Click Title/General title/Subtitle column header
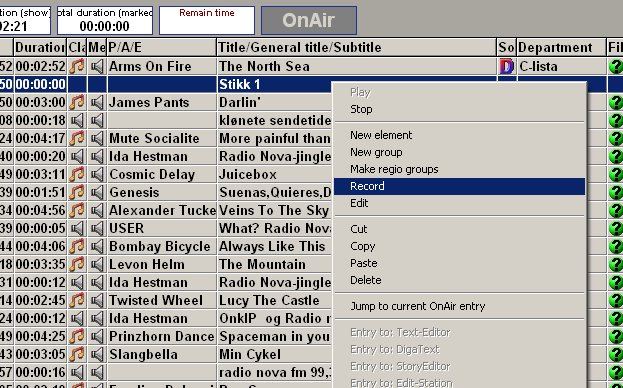The height and width of the screenshot is (388, 623). tap(357, 47)
